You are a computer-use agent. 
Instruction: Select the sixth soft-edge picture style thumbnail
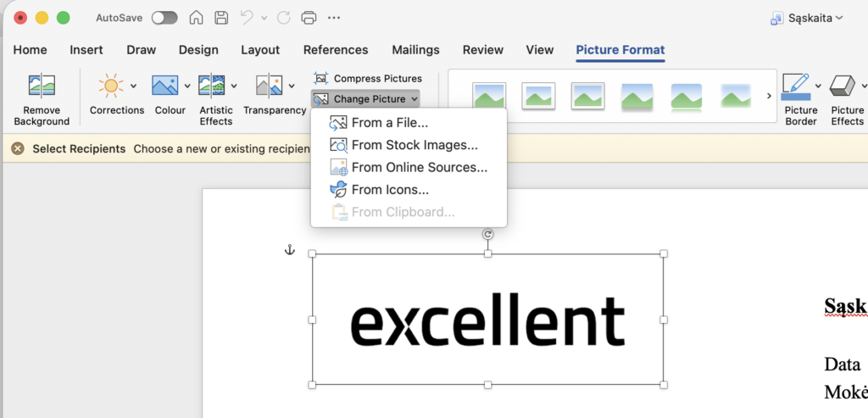pos(737,96)
